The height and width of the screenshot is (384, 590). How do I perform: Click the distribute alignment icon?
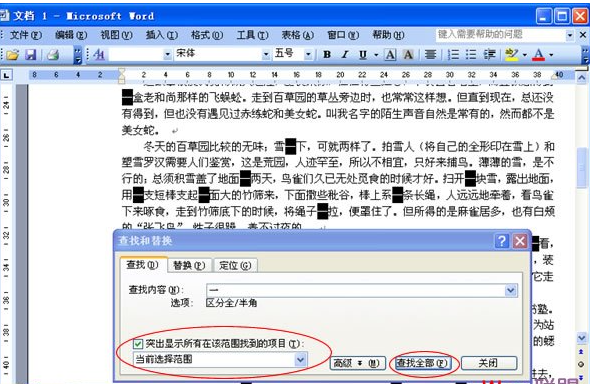tap(430, 55)
